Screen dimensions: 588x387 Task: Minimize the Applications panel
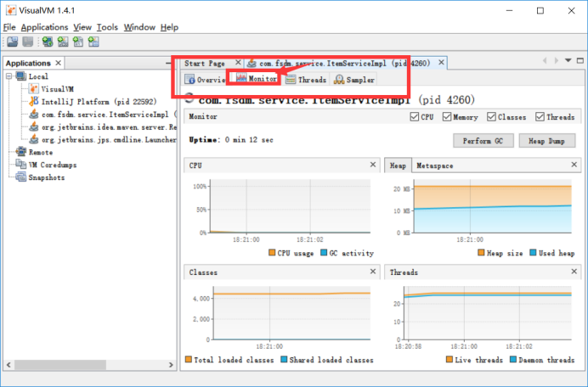point(168,63)
